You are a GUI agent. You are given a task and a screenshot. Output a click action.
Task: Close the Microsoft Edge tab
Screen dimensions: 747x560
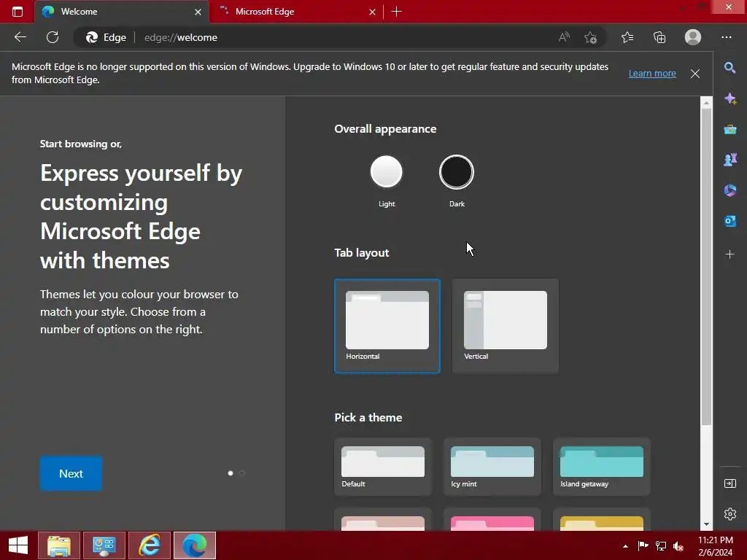click(x=372, y=12)
